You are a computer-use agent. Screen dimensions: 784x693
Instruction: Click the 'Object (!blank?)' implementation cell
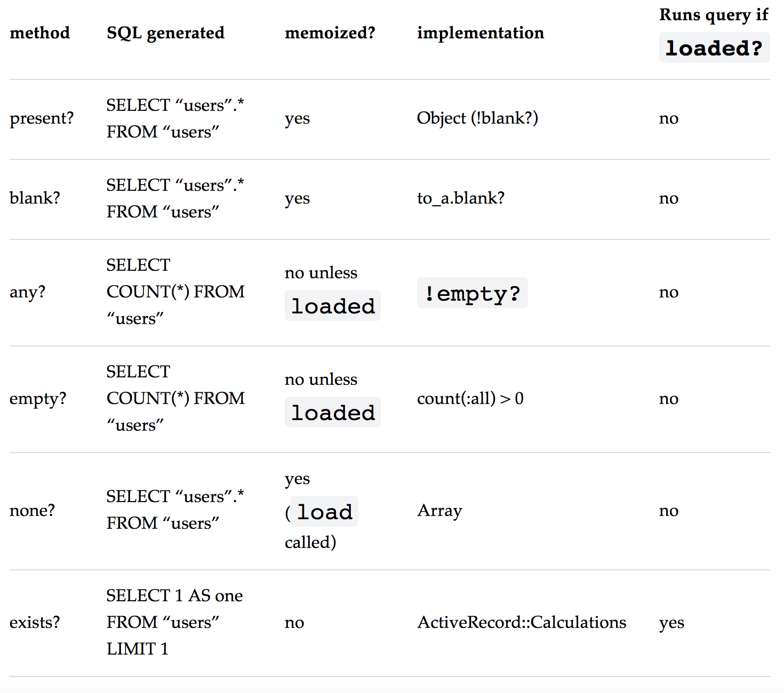[x=477, y=118]
